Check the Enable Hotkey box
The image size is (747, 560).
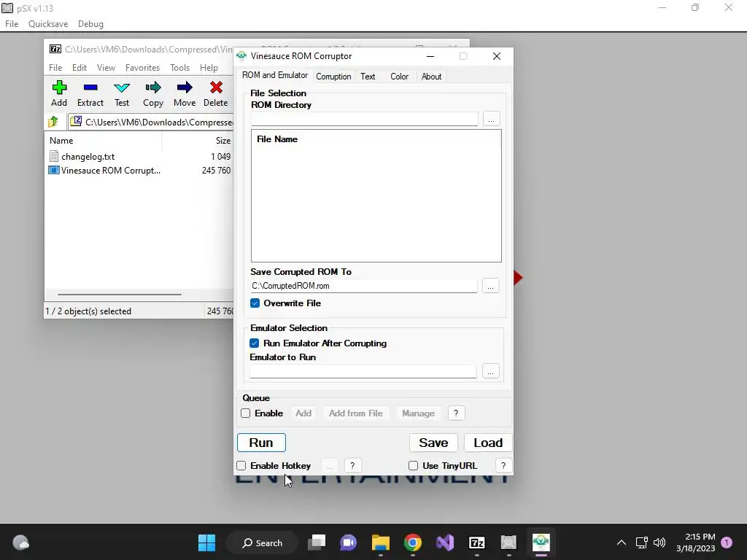point(241,466)
